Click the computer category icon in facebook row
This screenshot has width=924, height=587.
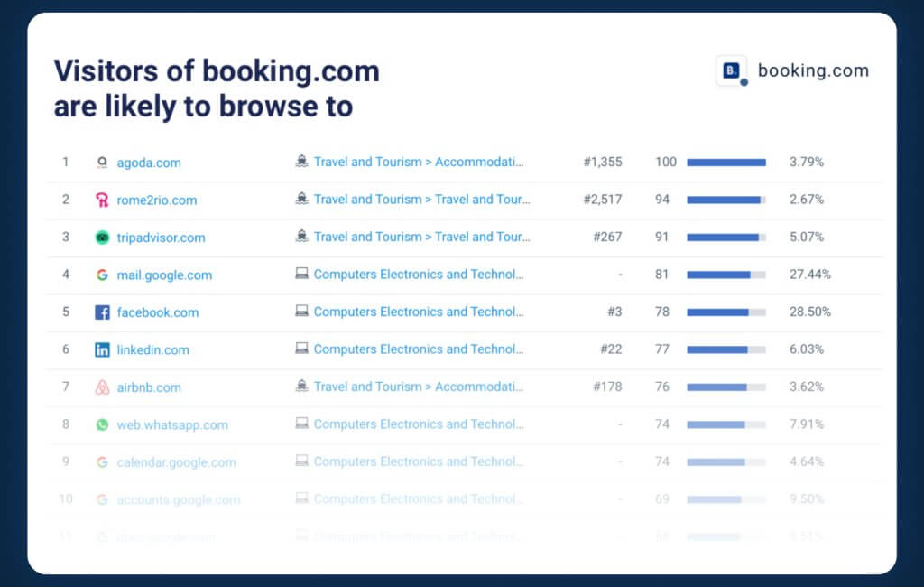click(301, 311)
